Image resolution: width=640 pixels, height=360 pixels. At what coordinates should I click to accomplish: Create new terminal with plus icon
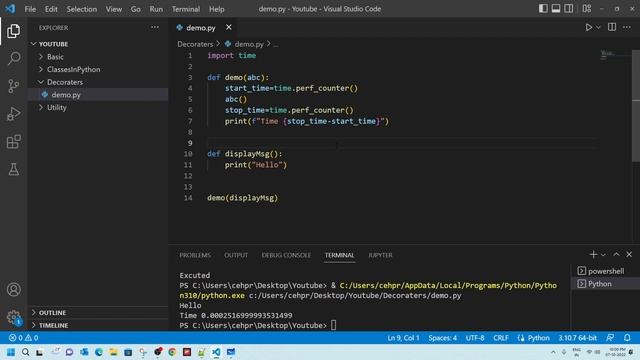593,254
